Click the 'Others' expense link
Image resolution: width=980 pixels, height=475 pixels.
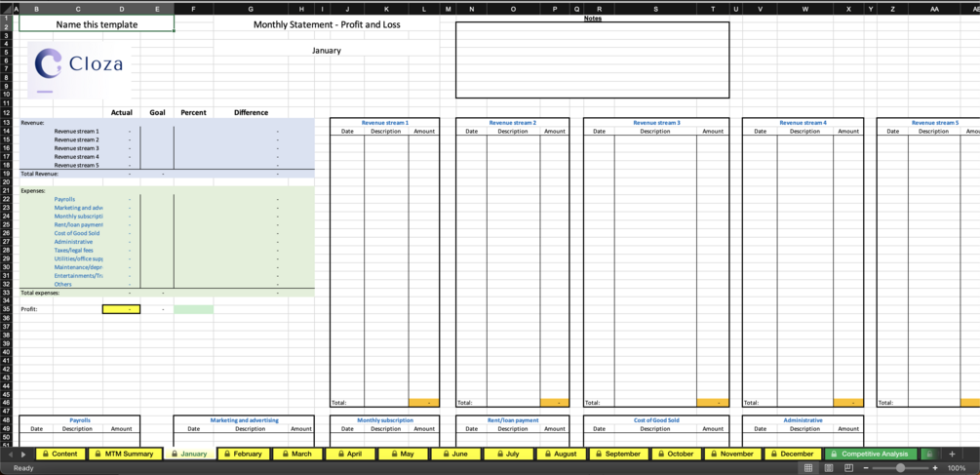(62, 285)
